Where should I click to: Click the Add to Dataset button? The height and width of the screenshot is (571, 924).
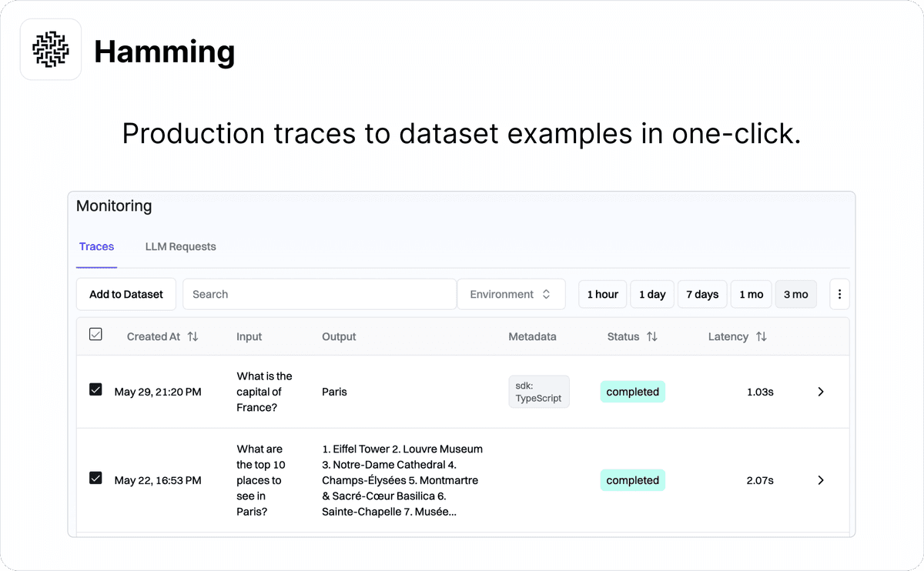[x=126, y=294]
